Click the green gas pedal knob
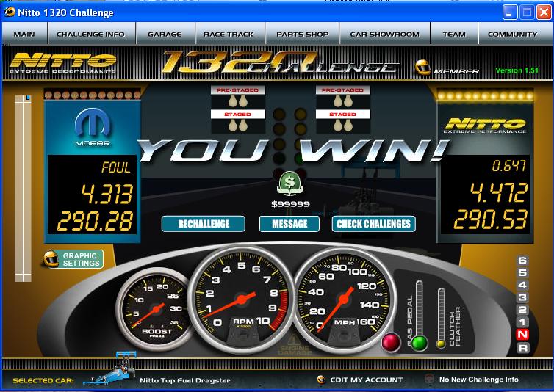The height and width of the screenshot is (392, 554). [x=420, y=343]
